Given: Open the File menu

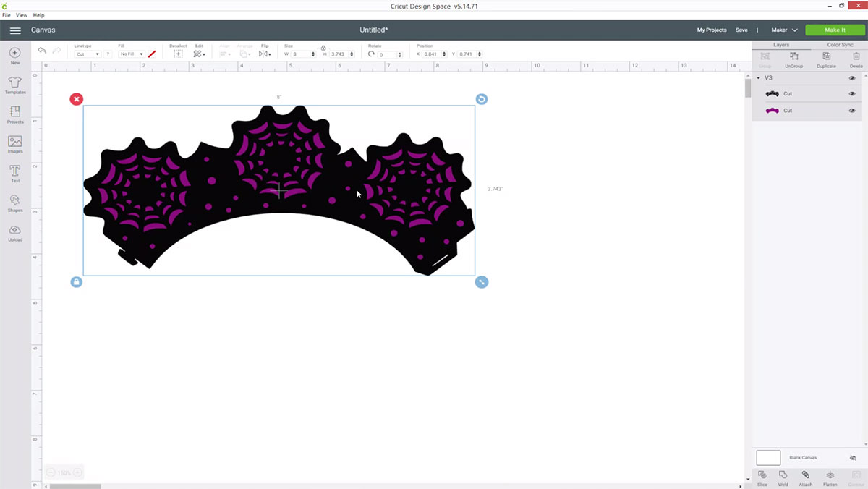Looking at the screenshot, I should click(7, 15).
